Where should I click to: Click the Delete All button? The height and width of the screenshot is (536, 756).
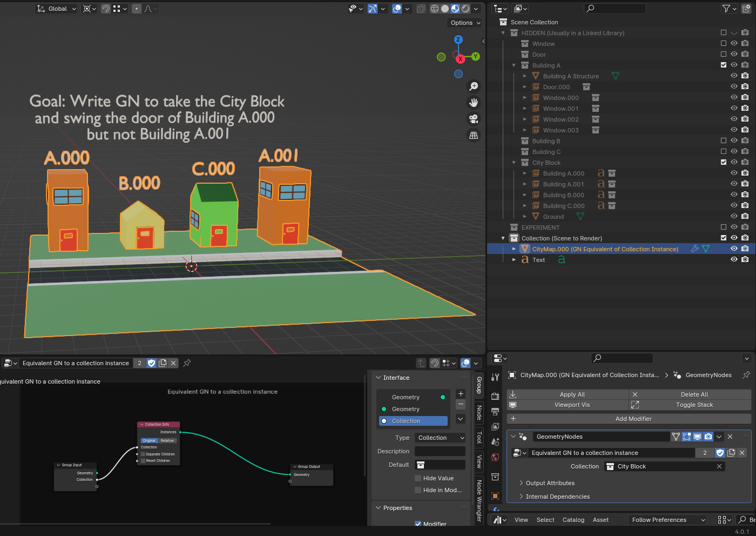pos(690,394)
